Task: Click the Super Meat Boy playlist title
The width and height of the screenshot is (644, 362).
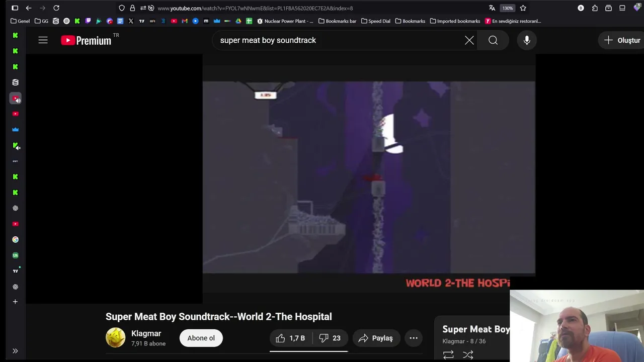Action: [476, 329]
